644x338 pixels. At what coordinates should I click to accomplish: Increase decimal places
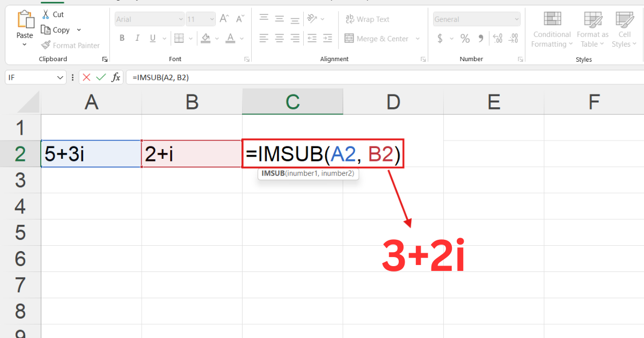tap(497, 38)
